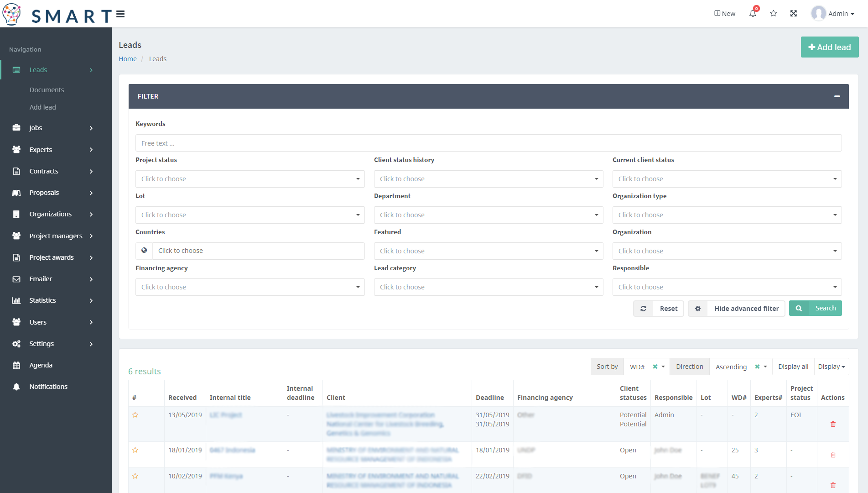Toggle fullscreen with the expand arrows icon
Image resolution: width=868 pixels, height=493 pixels.
[794, 14]
